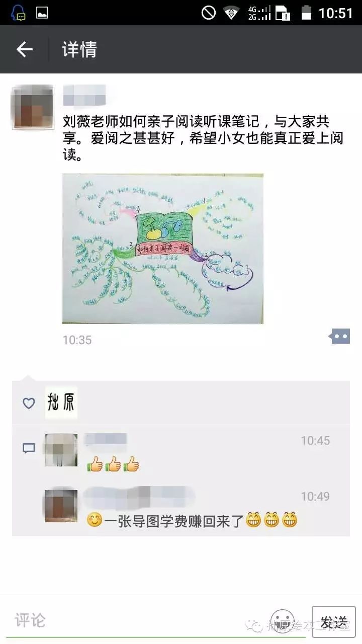The width and height of the screenshot is (362, 644).
Task: Open the mind map photo thumbnail
Action: coord(163,249)
